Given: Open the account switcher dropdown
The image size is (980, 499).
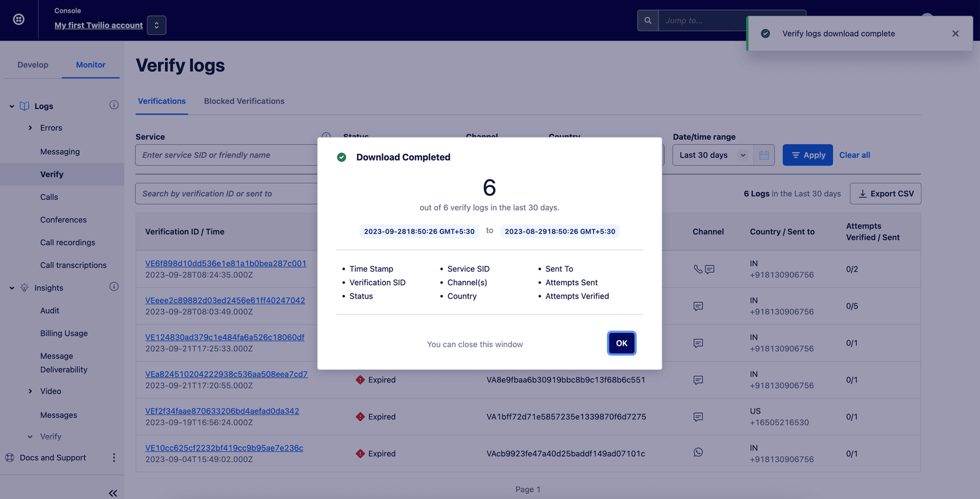Looking at the screenshot, I should point(156,25).
